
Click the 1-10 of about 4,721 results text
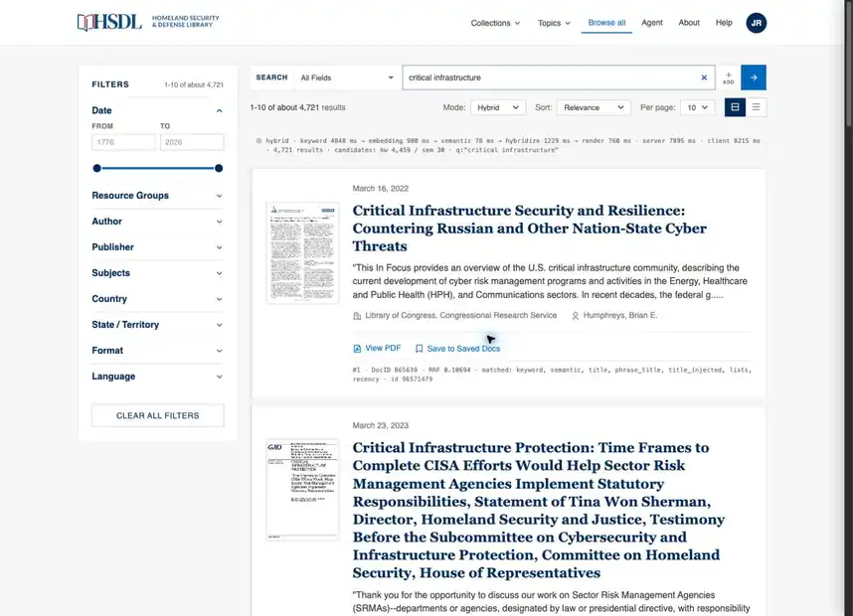coord(297,107)
